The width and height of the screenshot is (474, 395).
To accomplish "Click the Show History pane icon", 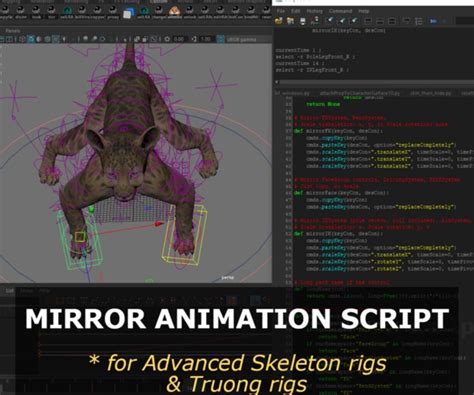I will [368, 21].
